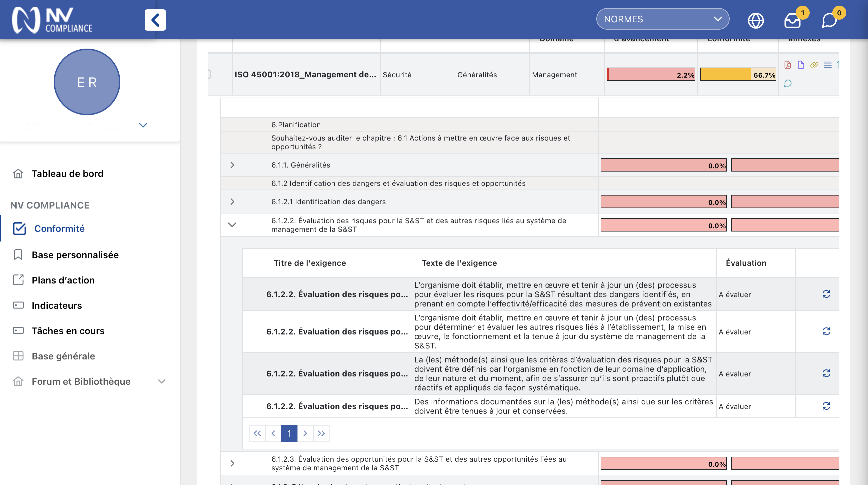Click the Conformité checkbox icon in sidebar
868x485 pixels.
[19, 229]
